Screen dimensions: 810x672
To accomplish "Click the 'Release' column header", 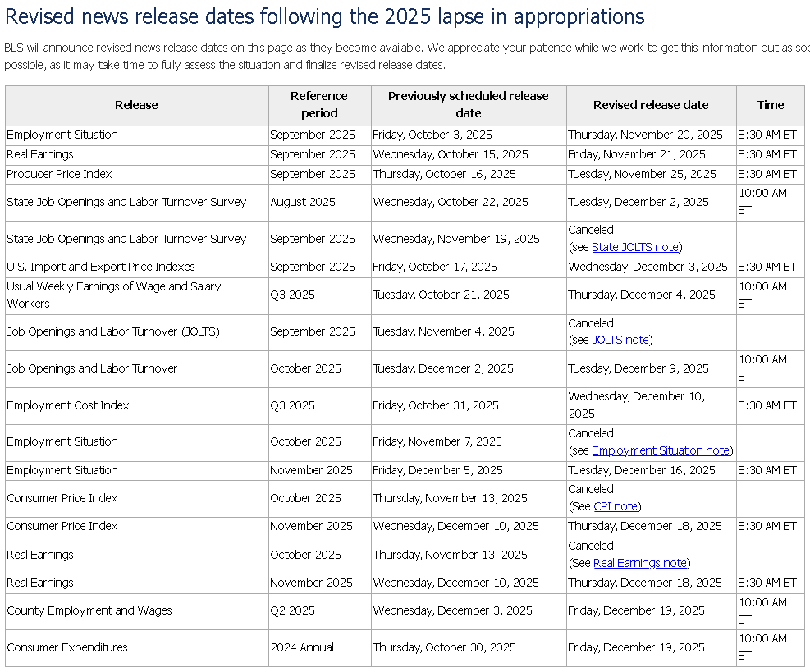I will (136, 105).
